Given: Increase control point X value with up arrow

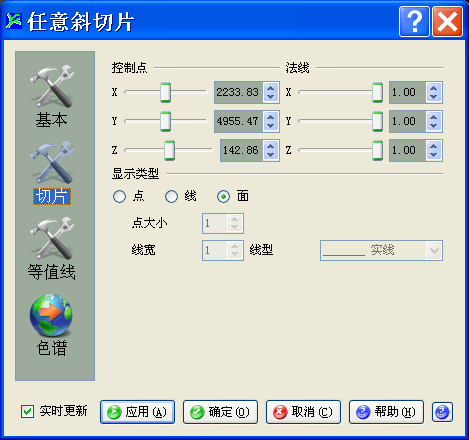Looking at the screenshot, I should tap(271, 88).
